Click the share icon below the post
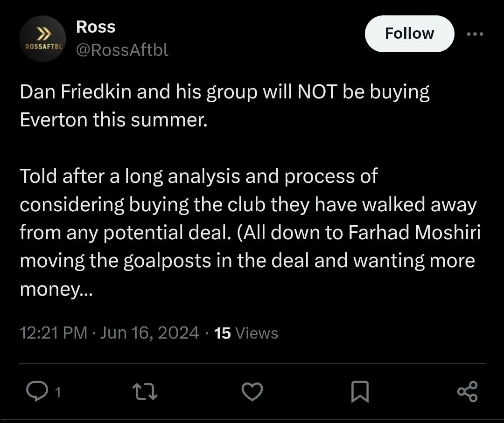 (x=467, y=392)
